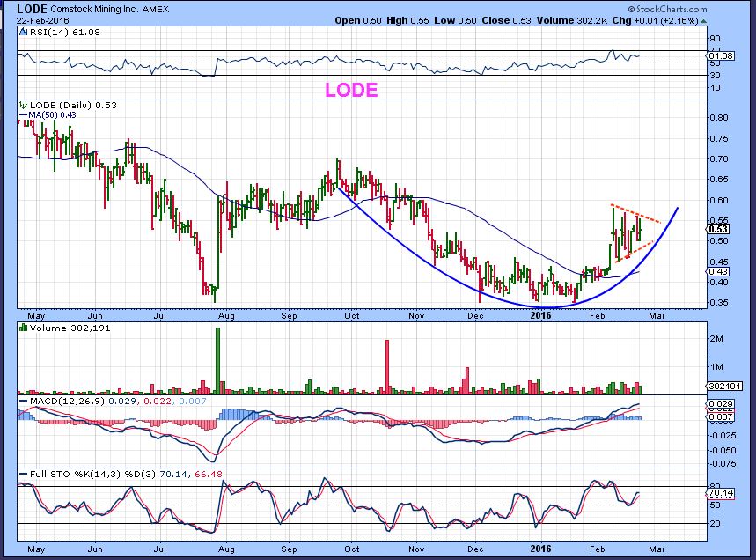This screenshot has height=560, width=756.
Task: Click the 0.007 MACD histogram tag
Action: pyautogui.click(x=720, y=416)
